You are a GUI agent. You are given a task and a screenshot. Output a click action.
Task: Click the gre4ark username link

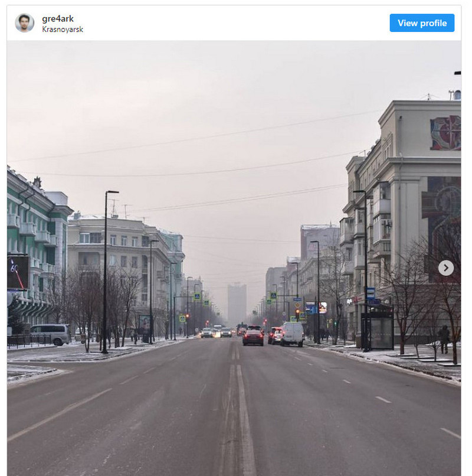click(58, 19)
